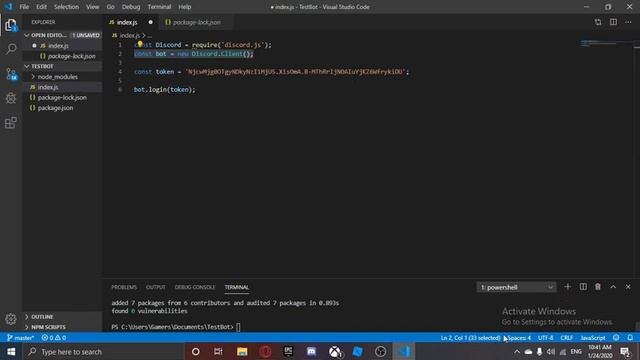The width and height of the screenshot is (640, 360).
Task: Open the Selection menu
Action: 66,7
